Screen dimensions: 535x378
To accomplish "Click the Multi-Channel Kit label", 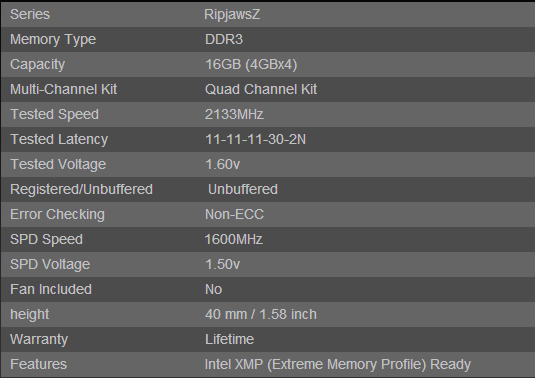I will (63, 89).
